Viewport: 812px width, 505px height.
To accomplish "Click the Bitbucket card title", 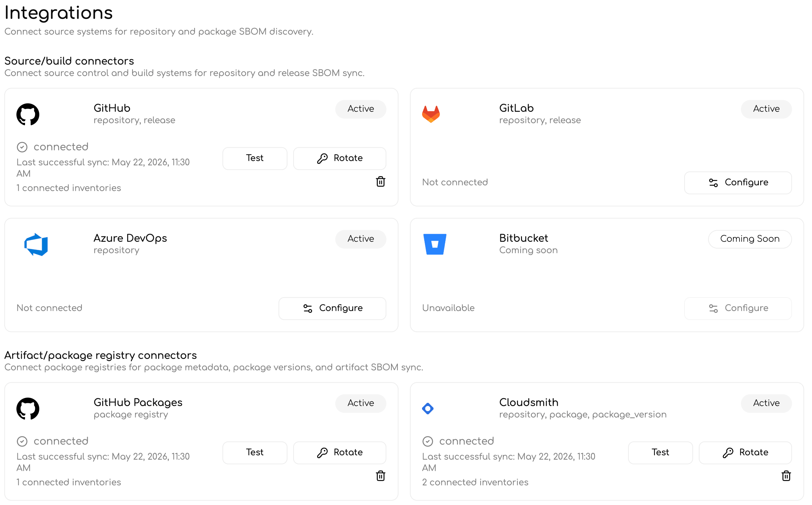I will click(x=523, y=238).
